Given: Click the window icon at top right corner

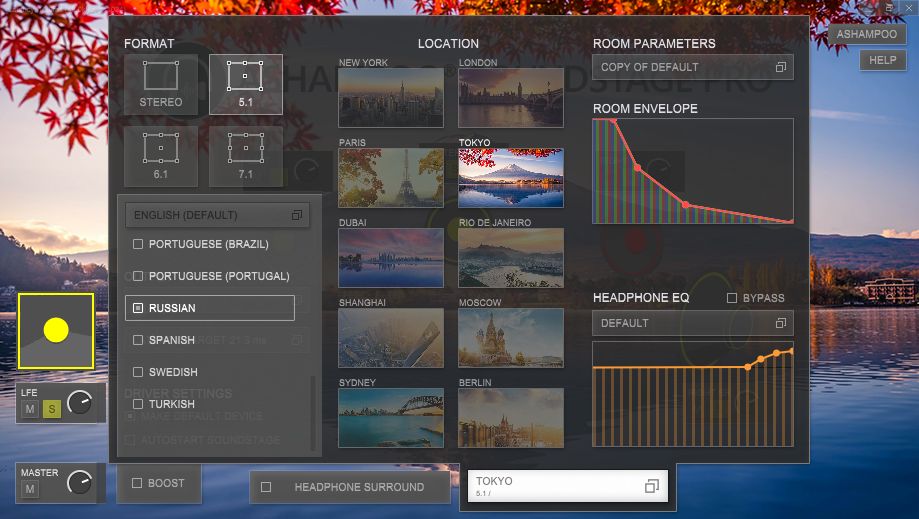Looking at the screenshot, I should tap(890, 8).
